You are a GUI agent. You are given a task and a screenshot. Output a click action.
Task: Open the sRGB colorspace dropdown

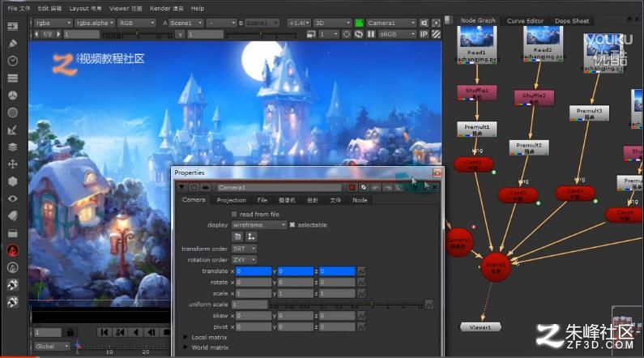397,34
